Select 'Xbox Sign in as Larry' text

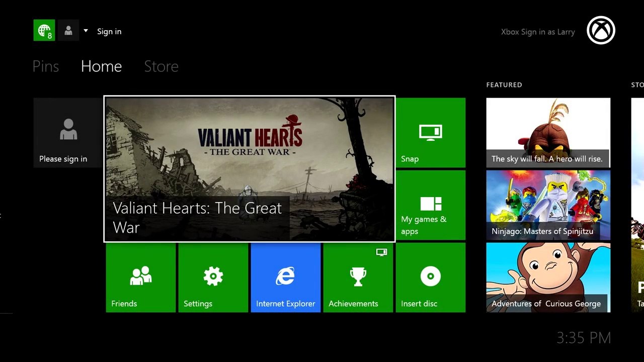click(538, 32)
